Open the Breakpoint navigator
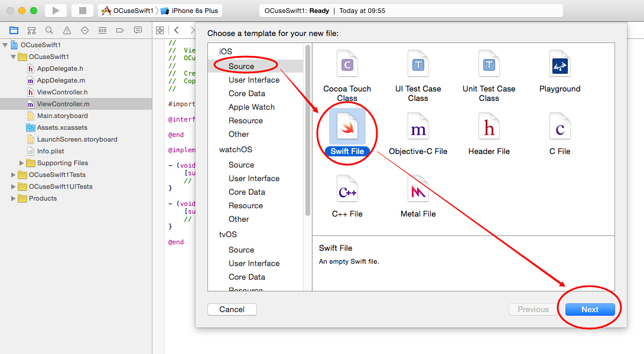The height and width of the screenshot is (354, 644). pyautogui.click(x=120, y=30)
